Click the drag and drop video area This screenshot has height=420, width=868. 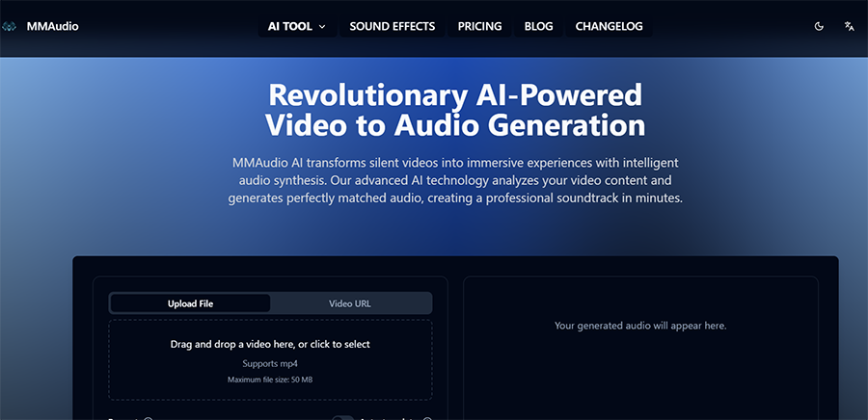coord(270,359)
